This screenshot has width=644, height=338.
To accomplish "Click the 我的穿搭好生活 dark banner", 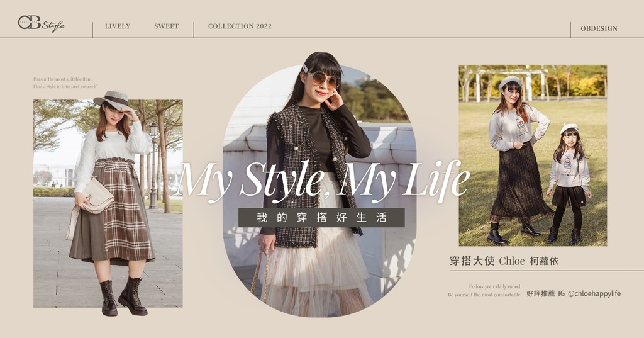I will (x=321, y=218).
